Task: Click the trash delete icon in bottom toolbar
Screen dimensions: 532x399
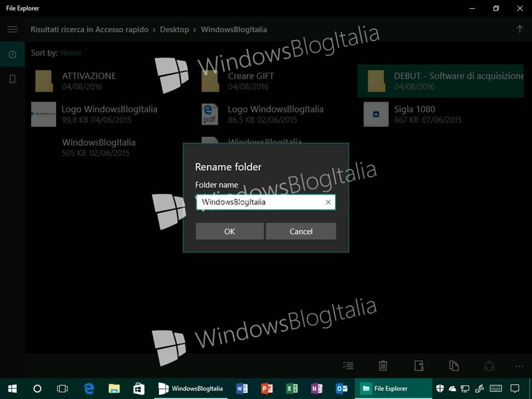Action: 383,366
